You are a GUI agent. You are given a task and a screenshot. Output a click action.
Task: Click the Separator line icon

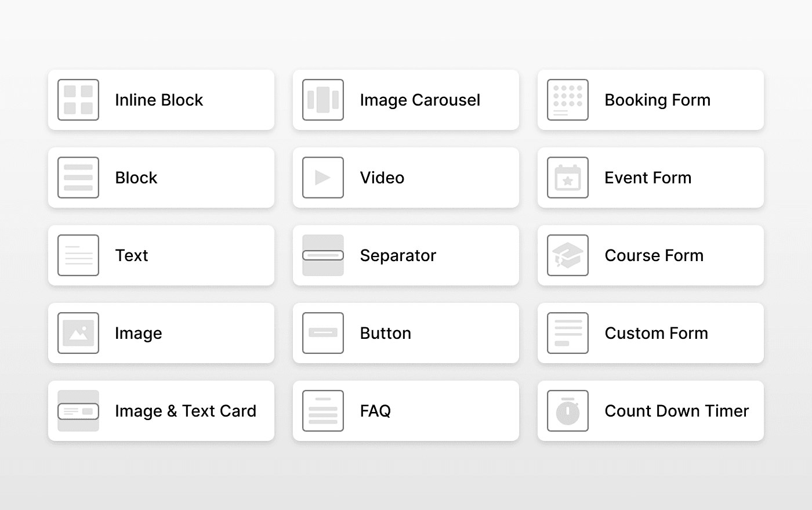click(323, 255)
